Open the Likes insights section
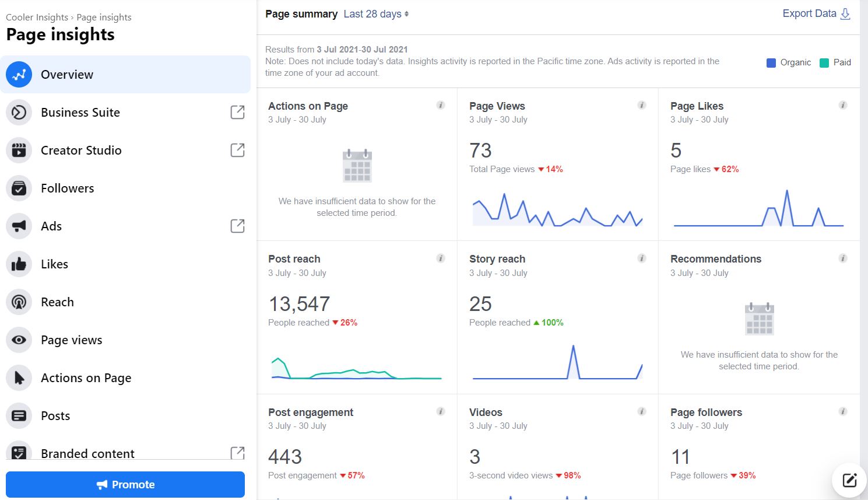868x500 pixels. (x=54, y=264)
